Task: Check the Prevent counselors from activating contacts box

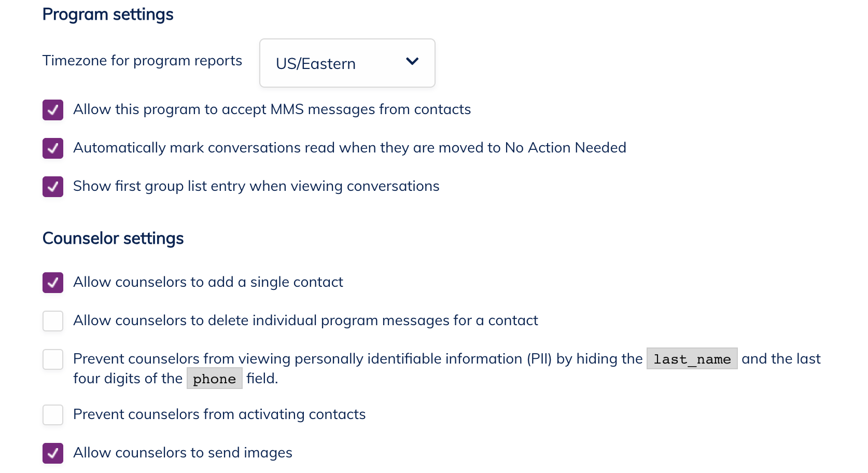Action: [53, 415]
